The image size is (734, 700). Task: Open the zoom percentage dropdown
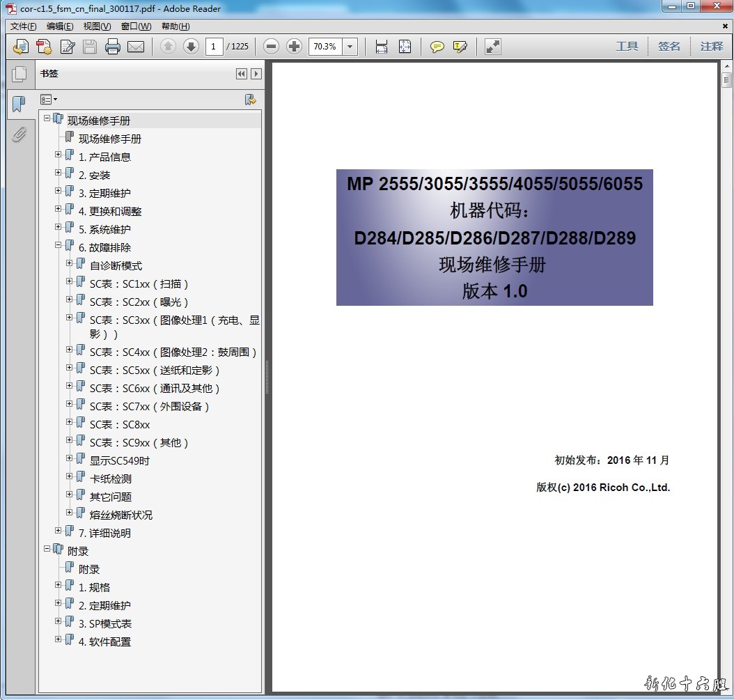tap(350, 47)
